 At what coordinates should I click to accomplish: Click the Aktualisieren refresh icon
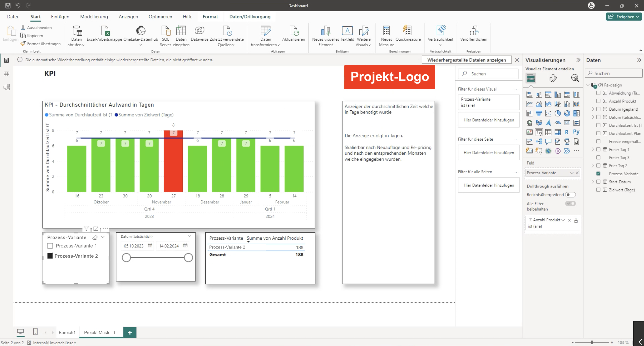click(293, 31)
